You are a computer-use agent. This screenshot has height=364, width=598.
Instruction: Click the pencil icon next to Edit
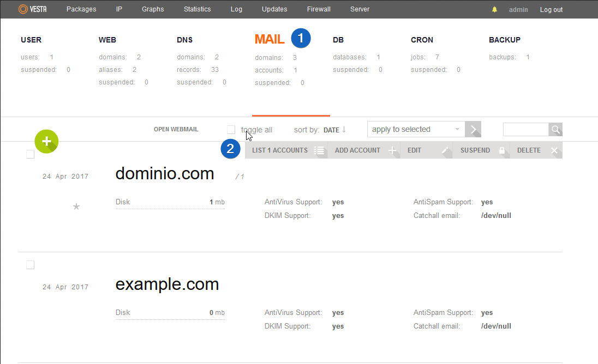coord(445,150)
